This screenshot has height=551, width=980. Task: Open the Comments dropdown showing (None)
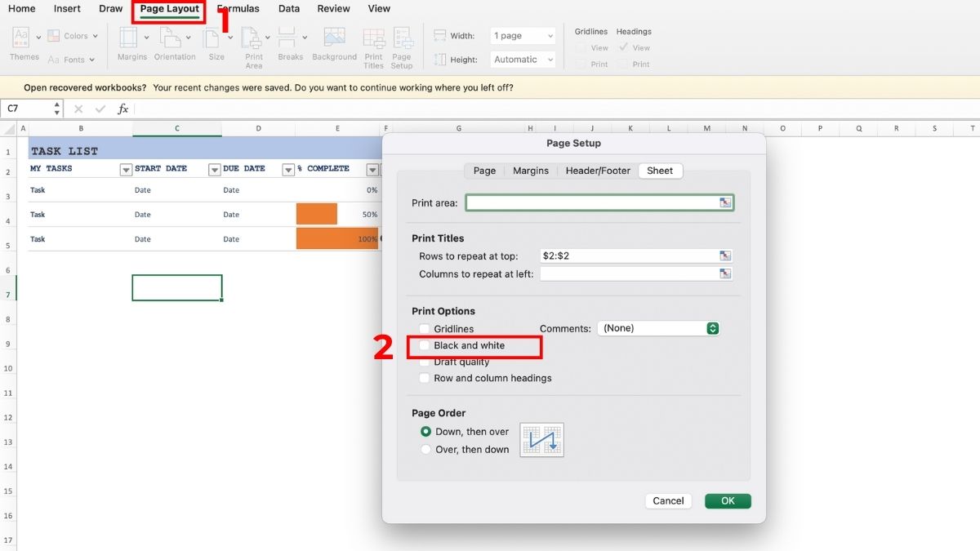tap(658, 328)
